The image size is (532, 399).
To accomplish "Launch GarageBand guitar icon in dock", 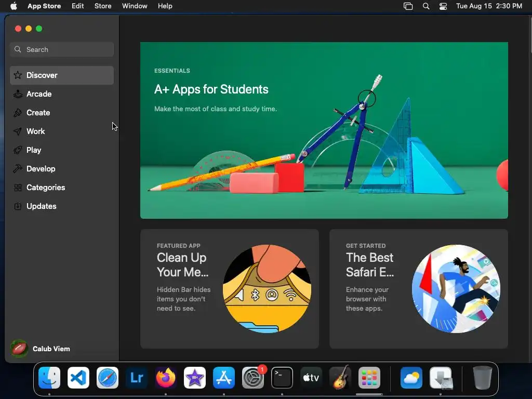I will (x=340, y=378).
